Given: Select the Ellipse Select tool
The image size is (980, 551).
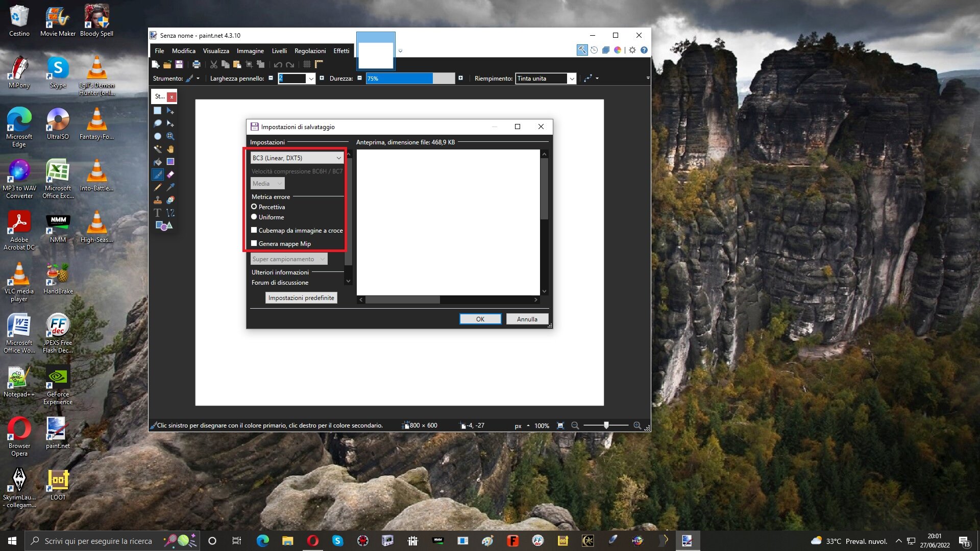Looking at the screenshot, I should (158, 136).
